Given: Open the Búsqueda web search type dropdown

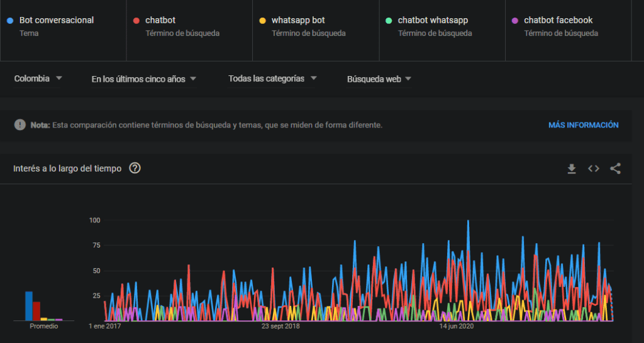Looking at the screenshot, I should pyautogui.click(x=379, y=79).
